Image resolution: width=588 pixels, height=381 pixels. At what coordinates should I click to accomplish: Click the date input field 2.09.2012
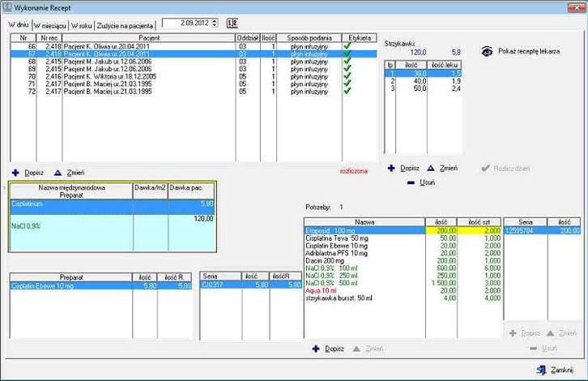[x=186, y=24]
